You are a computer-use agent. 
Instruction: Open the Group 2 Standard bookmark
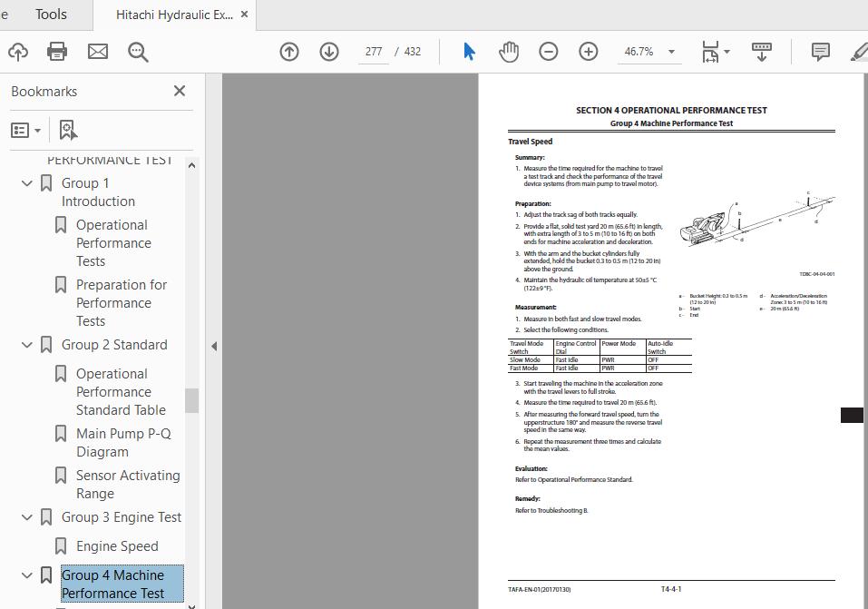pyautogui.click(x=114, y=345)
